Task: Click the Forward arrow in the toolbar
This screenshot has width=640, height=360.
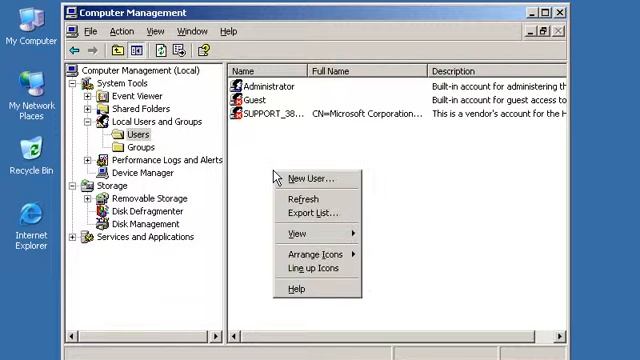Action: (93, 51)
